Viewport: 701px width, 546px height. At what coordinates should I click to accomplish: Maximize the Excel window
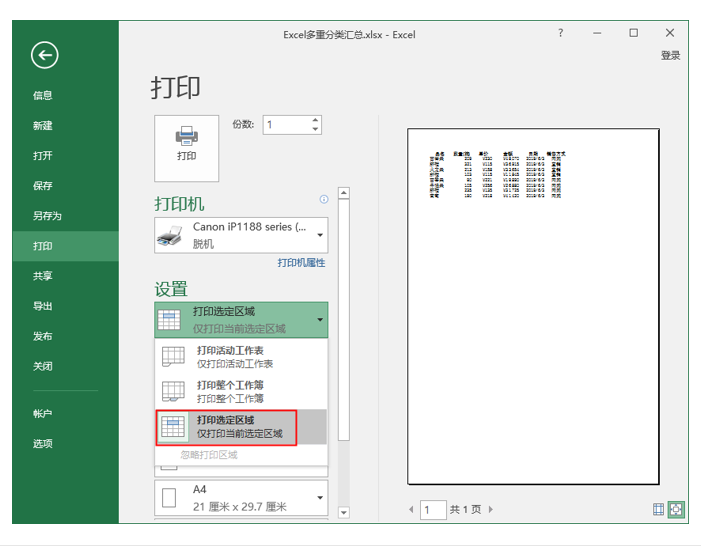pos(633,33)
